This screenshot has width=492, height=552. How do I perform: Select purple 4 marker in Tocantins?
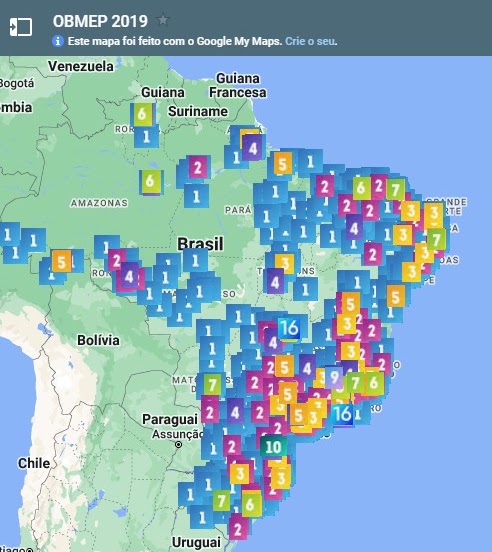pos(275,282)
